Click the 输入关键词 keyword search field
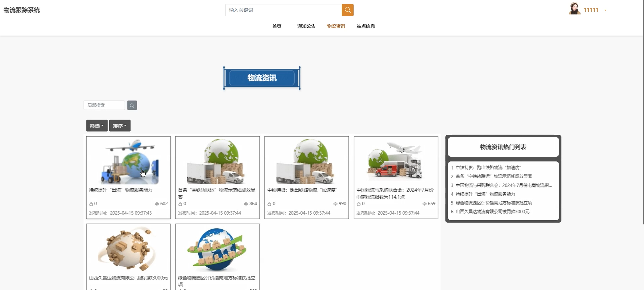Viewport: 644px width, 290px height. point(283,10)
